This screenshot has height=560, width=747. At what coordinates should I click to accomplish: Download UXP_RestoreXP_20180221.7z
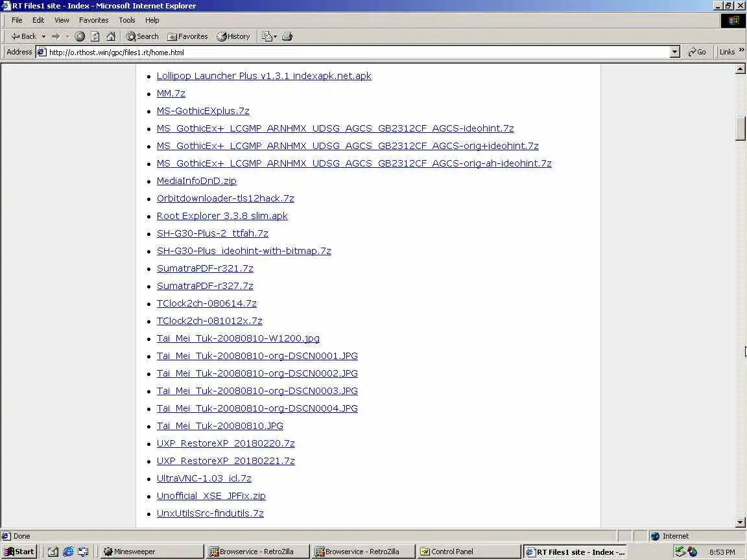[226, 461]
